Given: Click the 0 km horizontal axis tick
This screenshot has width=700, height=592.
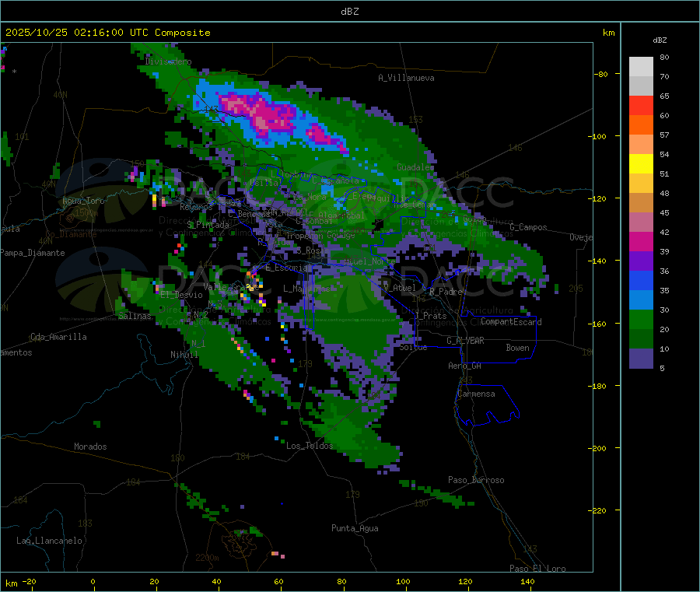Looking at the screenshot, I should click(93, 582).
